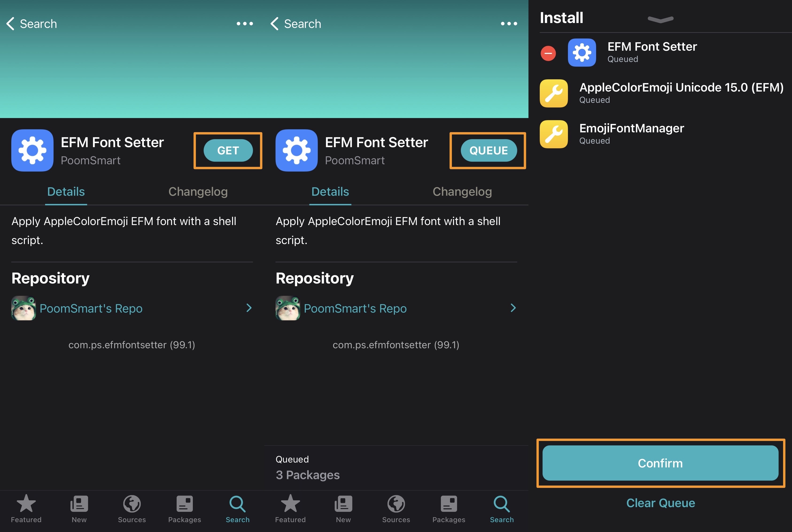Tap the QUEUE button in the middle screen
The height and width of the screenshot is (532, 792).
[x=489, y=150]
